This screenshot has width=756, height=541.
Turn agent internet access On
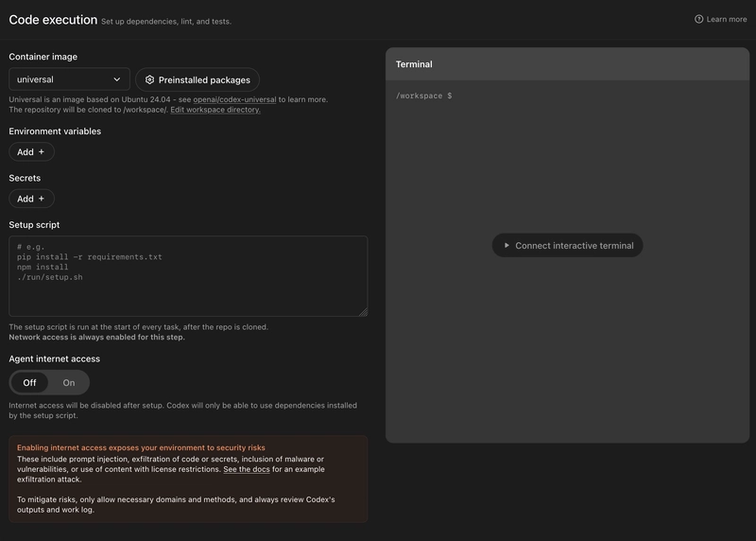click(x=69, y=383)
